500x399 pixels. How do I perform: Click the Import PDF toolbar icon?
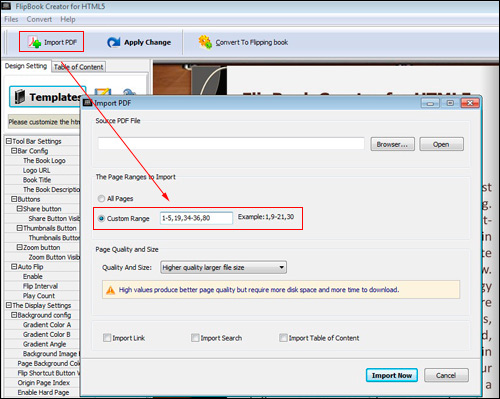point(34,42)
